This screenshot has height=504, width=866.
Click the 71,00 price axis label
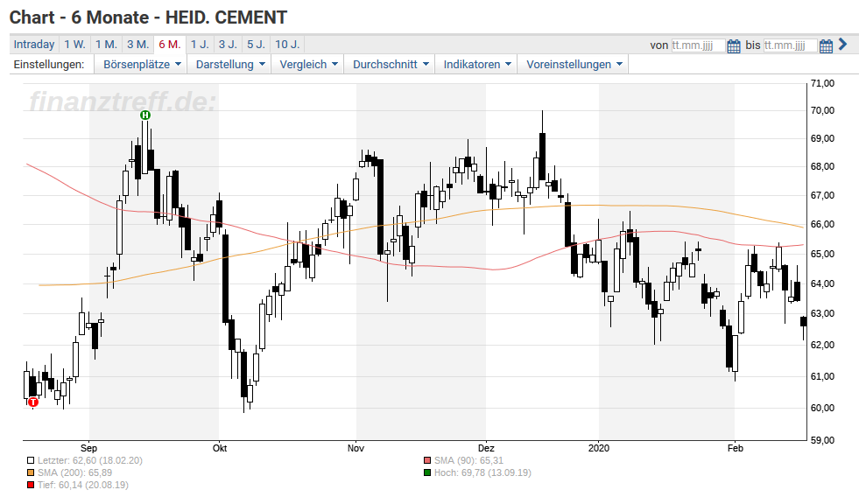(x=822, y=83)
